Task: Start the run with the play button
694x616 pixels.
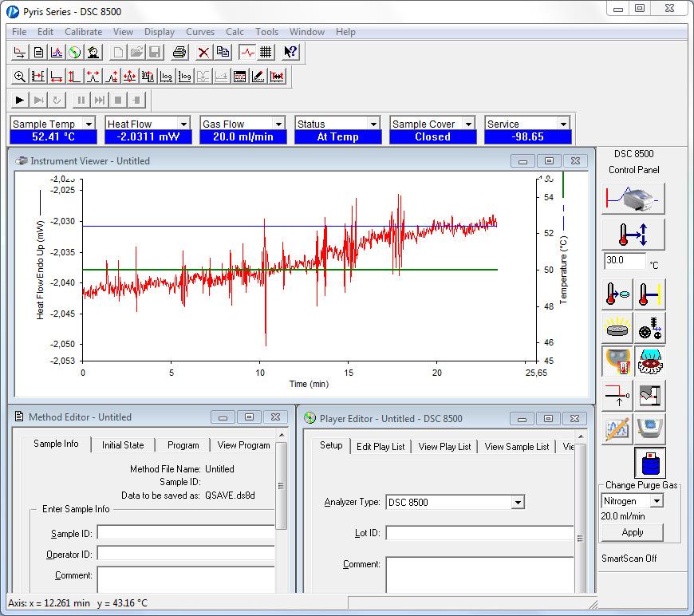Action: click(19, 101)
